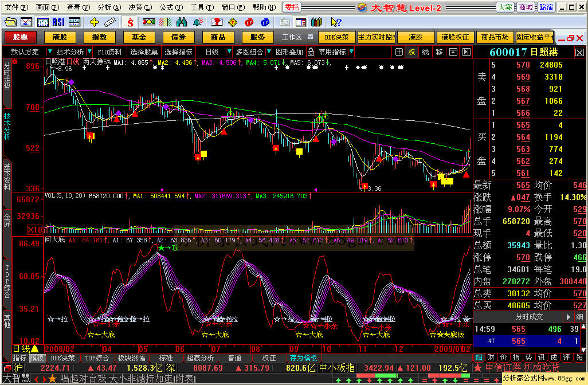The height and width of the screenshot is (385, 588).
Task: Open the 分析 menu
Action: pos(109,7)
